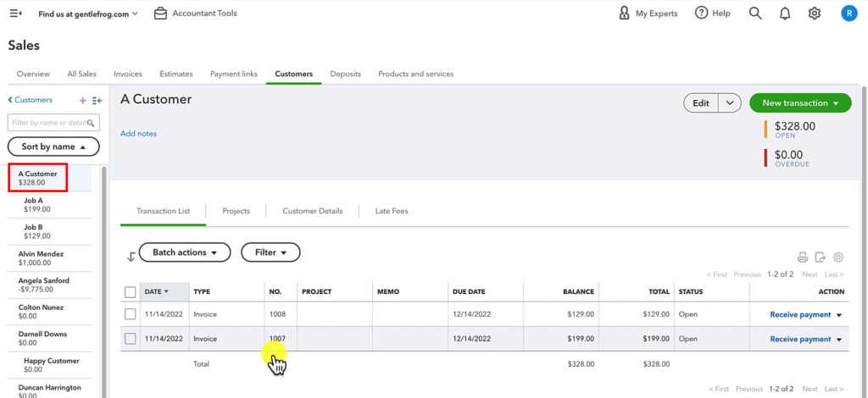Open the hamburger navigation menu

pyautogui.click(x=16, y=14)
